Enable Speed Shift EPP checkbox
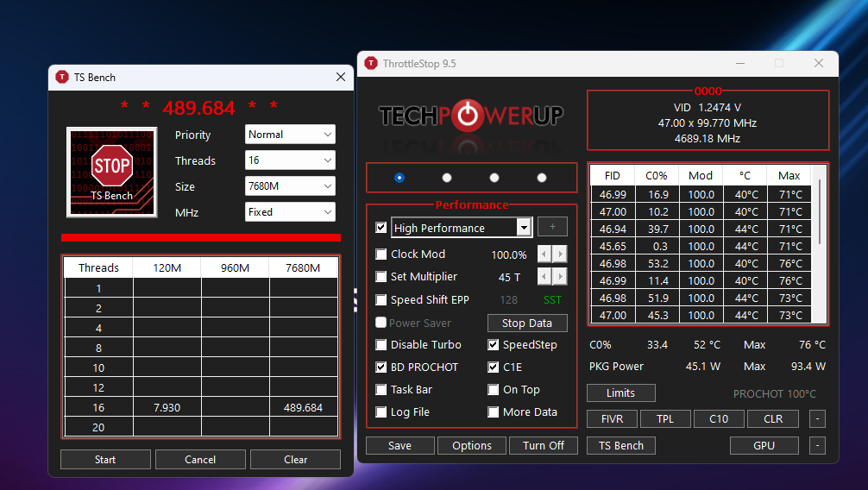Screen dimensions: 868x490 381,299
